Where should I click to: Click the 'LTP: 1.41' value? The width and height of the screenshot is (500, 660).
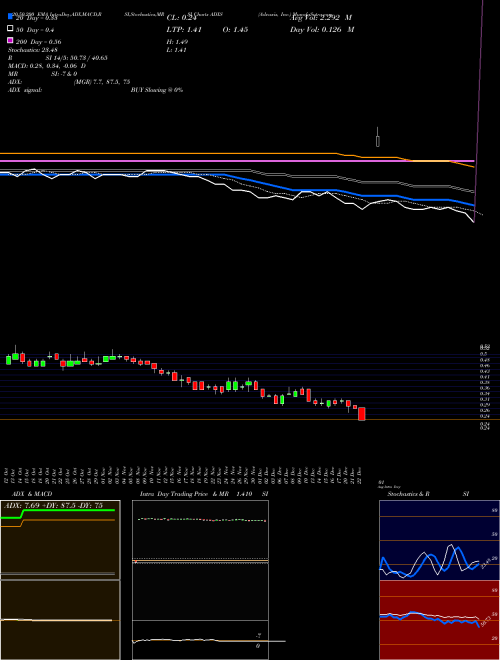[184, 29]
